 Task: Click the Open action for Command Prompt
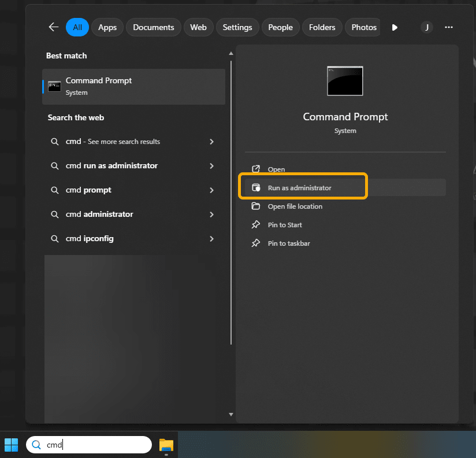(345, 169)
